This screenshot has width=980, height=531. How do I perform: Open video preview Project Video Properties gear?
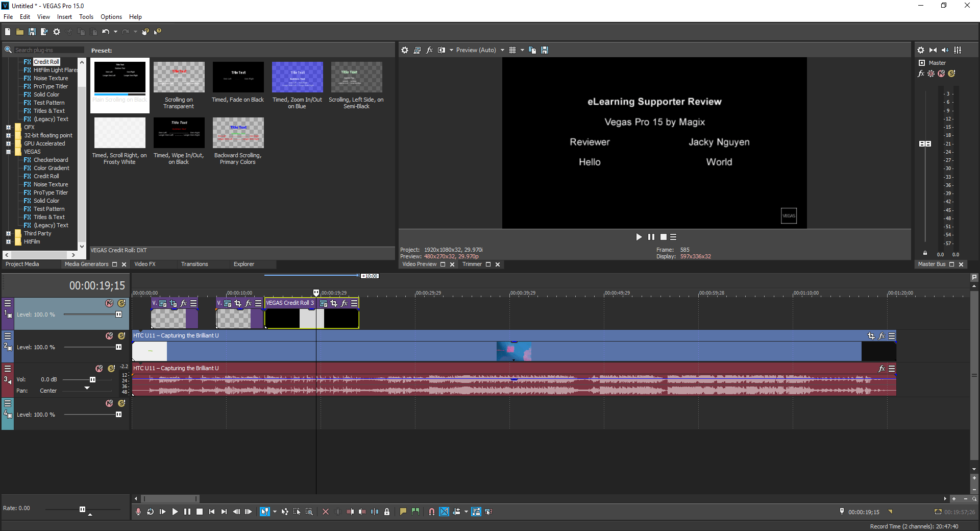point(405,50)
